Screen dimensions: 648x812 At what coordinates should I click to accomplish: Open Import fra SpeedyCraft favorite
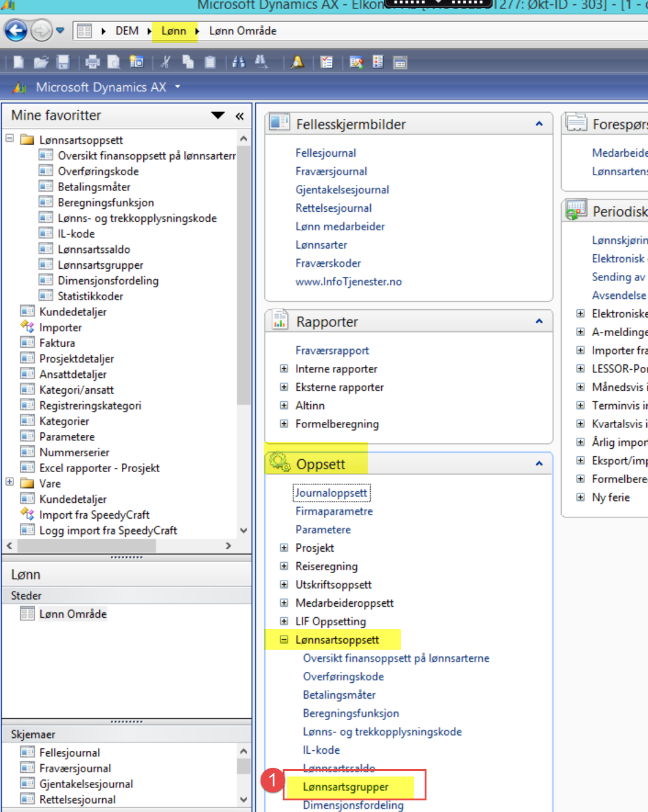click(94, 515)
